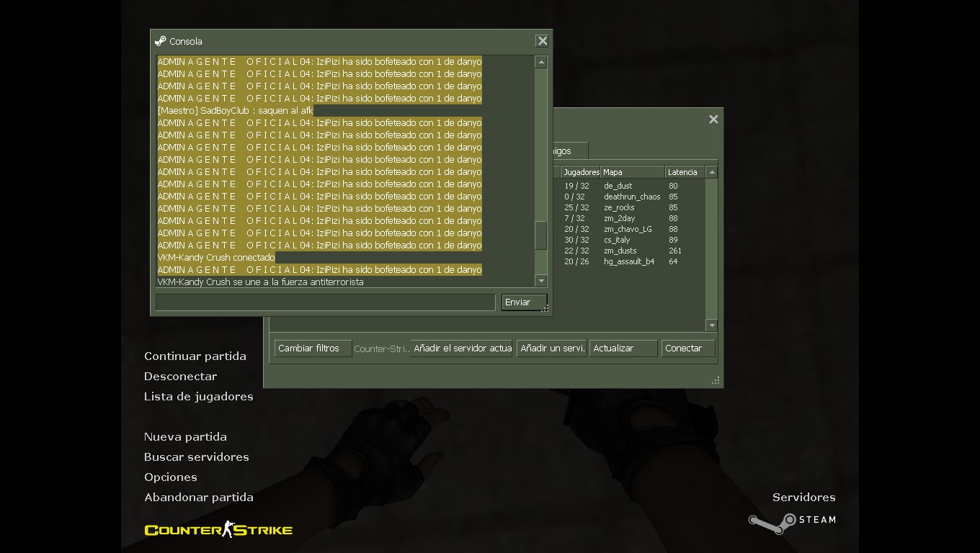This screenshot has width=980, height=553.
Task: Open Buscar servidores
Action: (x=197, y=457)
